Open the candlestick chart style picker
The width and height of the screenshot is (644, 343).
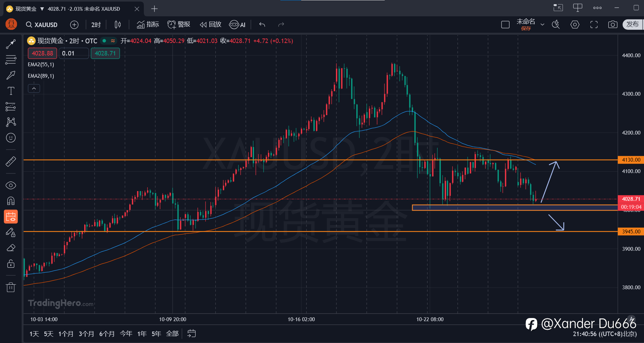(x=118, y=25)
